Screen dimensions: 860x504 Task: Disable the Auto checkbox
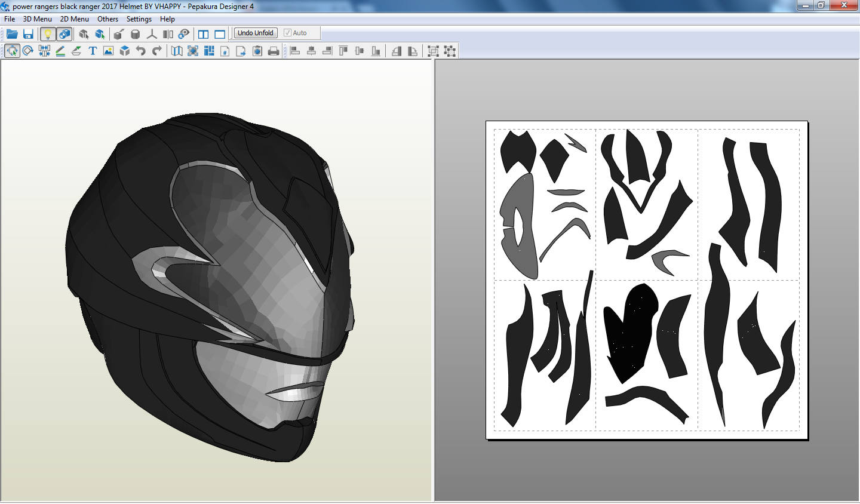tap(288, 33)
